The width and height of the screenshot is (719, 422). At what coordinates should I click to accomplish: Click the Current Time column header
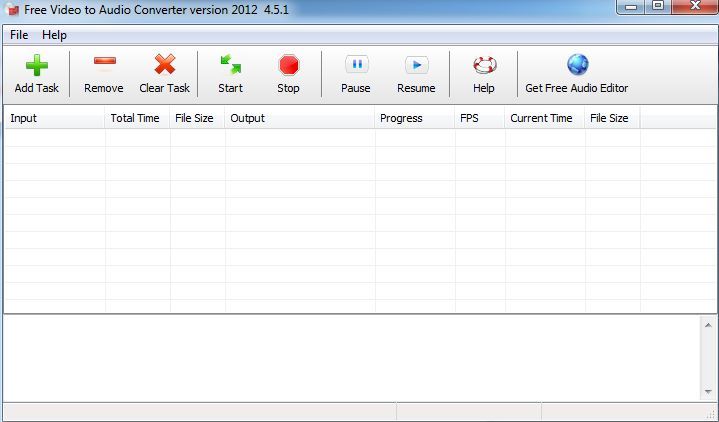click(x=545, y=118)
